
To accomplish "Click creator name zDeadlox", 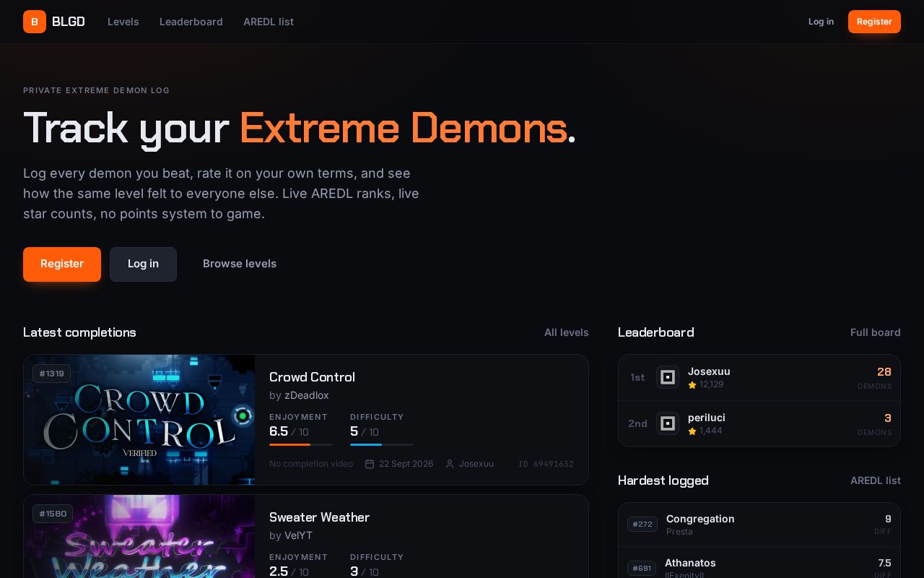I will point(307,395).
